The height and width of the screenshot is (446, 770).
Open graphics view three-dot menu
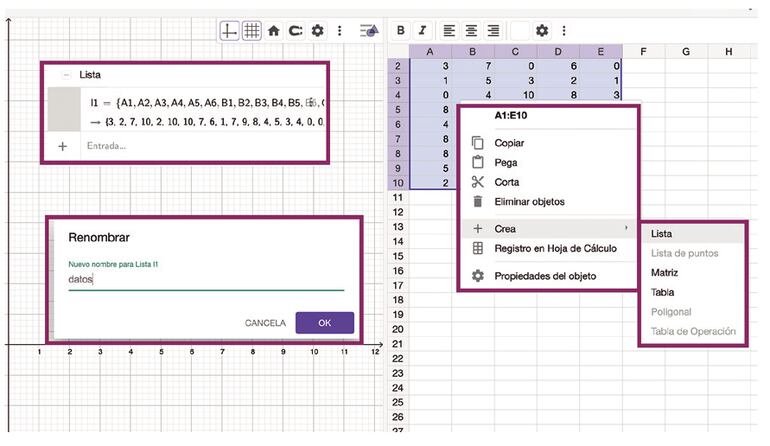pos(339,31)
